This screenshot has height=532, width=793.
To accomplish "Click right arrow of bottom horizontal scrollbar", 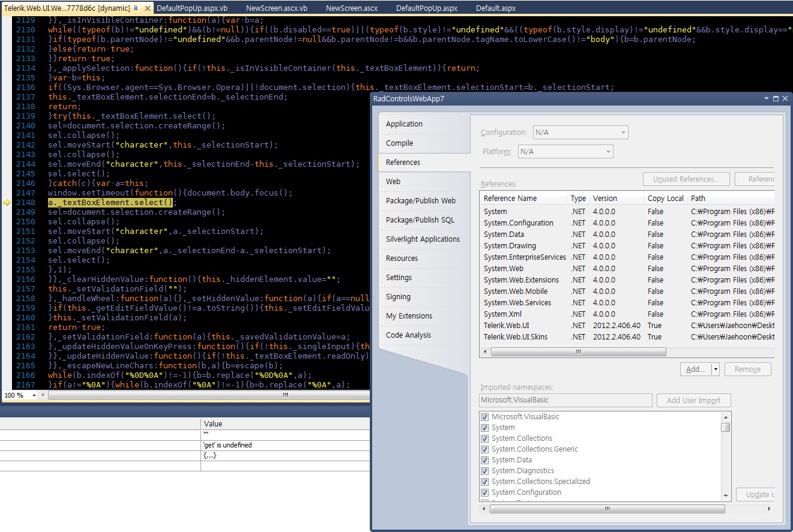I will (x=770, y=509).
